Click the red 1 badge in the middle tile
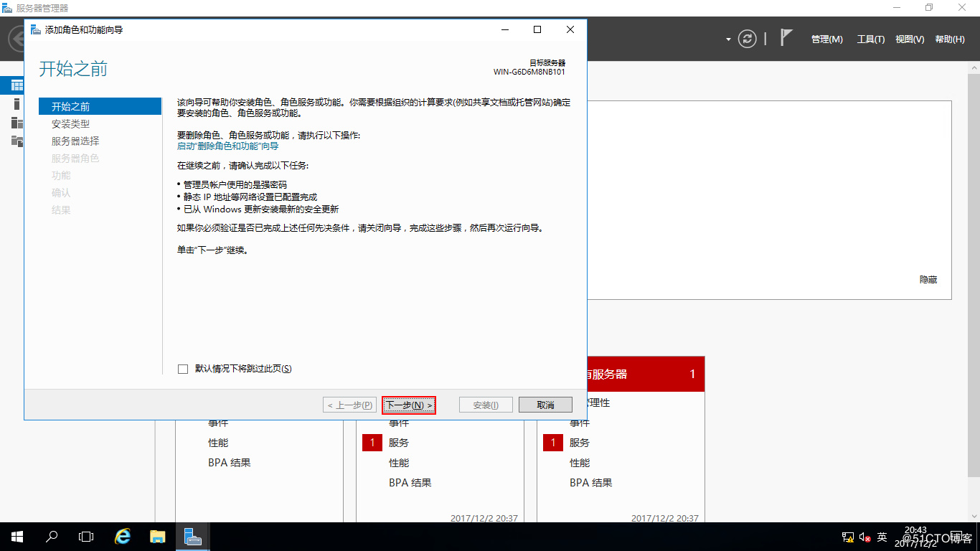Viewport: 980px width, 551px height. point(372,443)
